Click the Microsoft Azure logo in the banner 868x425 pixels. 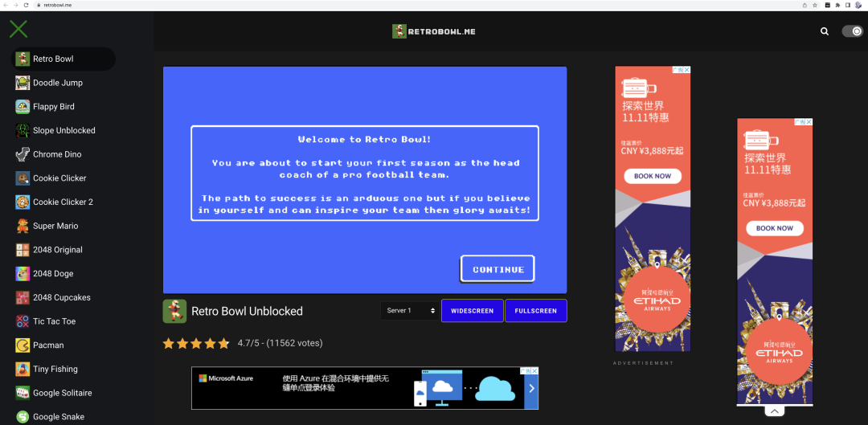click(x=227, y=378)
